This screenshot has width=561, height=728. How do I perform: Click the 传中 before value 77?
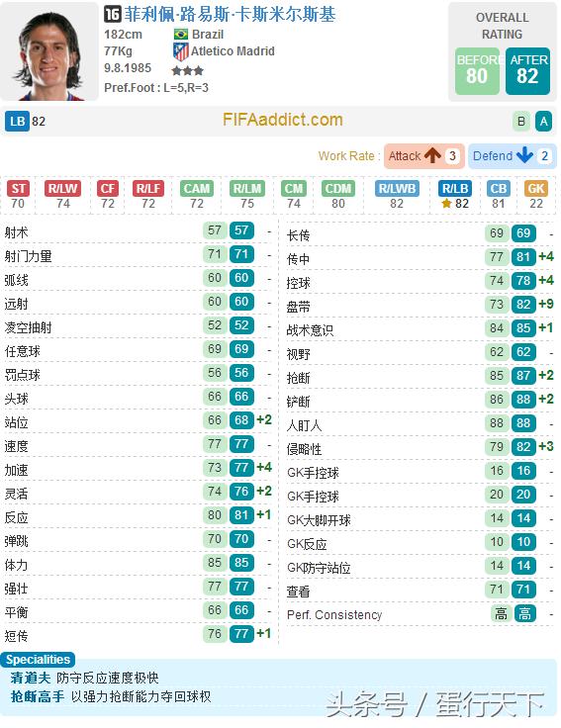[x=497, y=257]
